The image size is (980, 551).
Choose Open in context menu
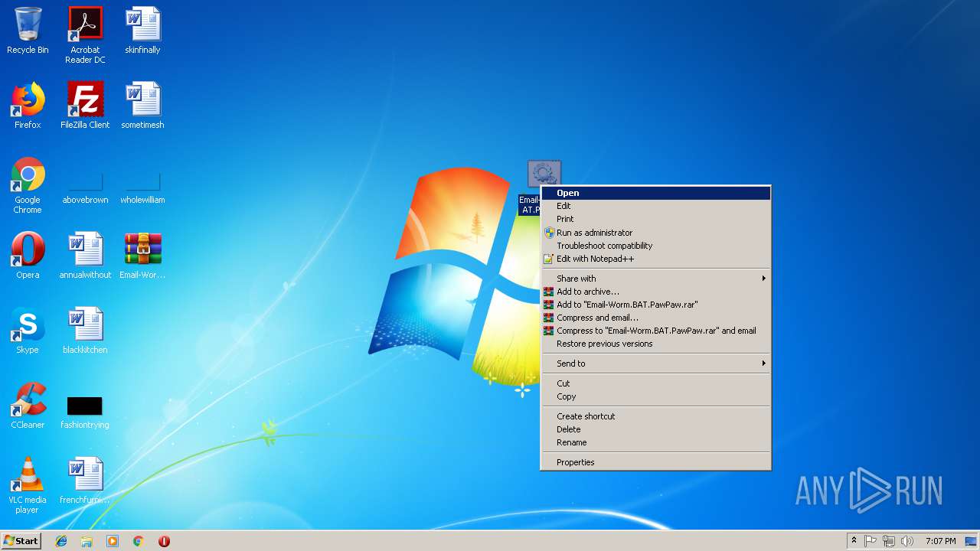[x=656, y=193]
